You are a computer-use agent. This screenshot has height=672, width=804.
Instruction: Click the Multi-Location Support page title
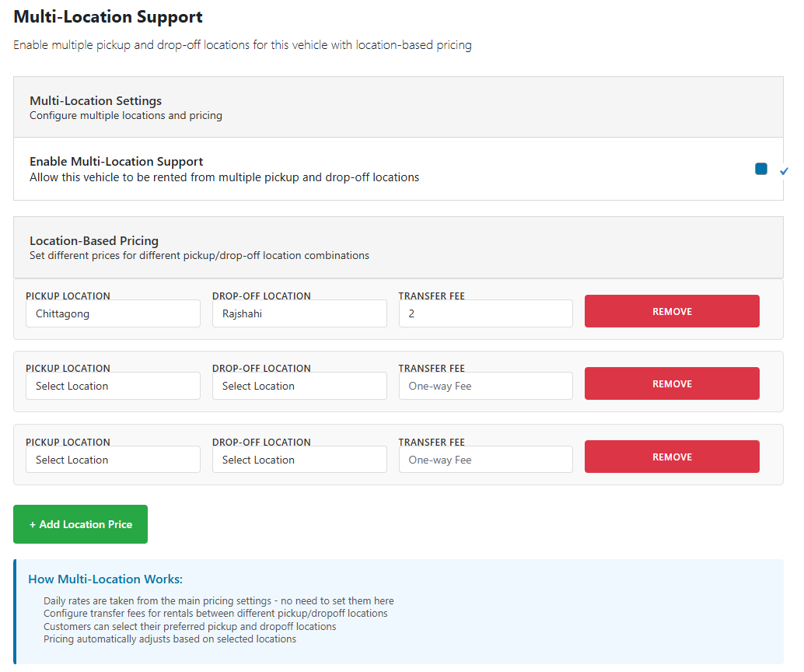point(108,17)
